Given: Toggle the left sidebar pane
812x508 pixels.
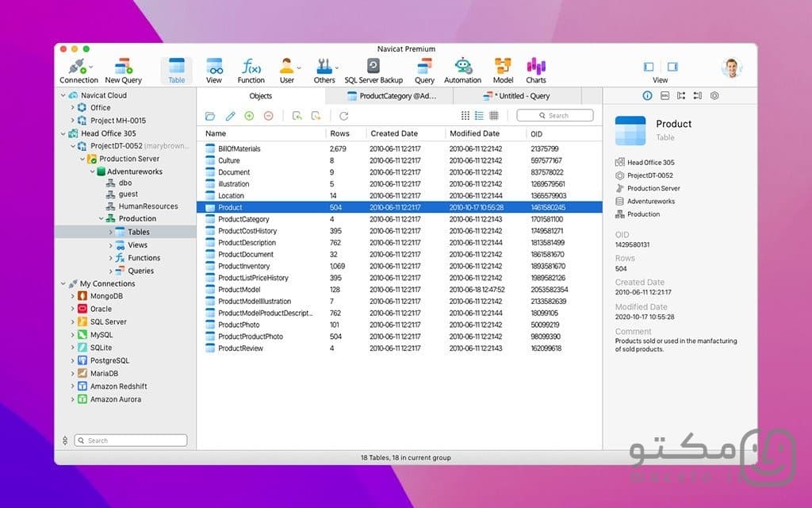Looking at the screenshot, I should [x=649, y=67].
